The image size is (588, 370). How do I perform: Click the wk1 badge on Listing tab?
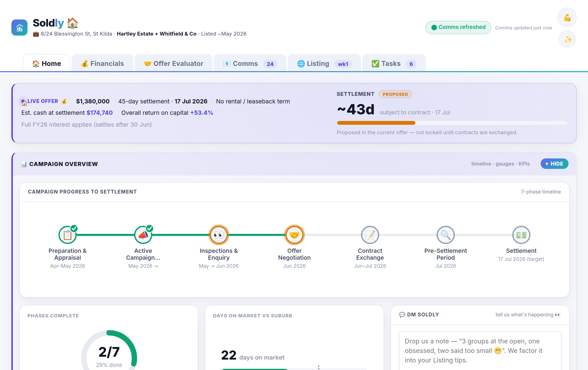click(343, 64)
